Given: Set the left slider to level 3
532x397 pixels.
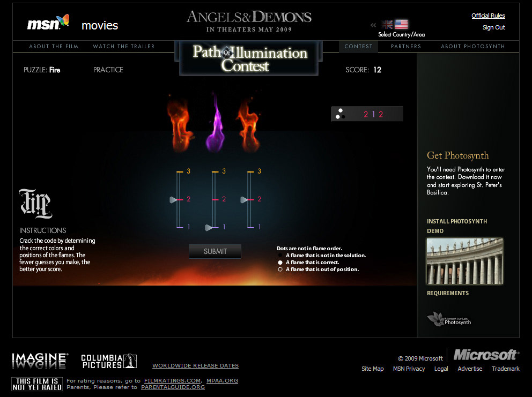Looking at the screenshot, I should tap(180, 172).
